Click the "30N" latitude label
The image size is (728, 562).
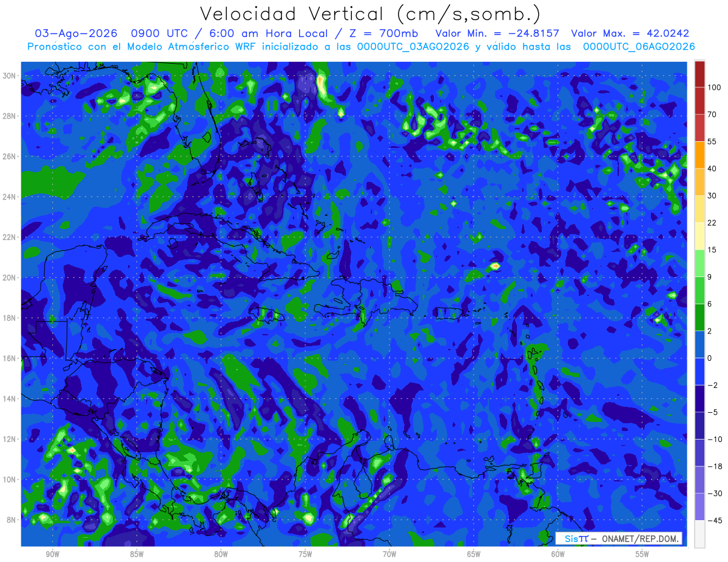(x=9, y=76)
